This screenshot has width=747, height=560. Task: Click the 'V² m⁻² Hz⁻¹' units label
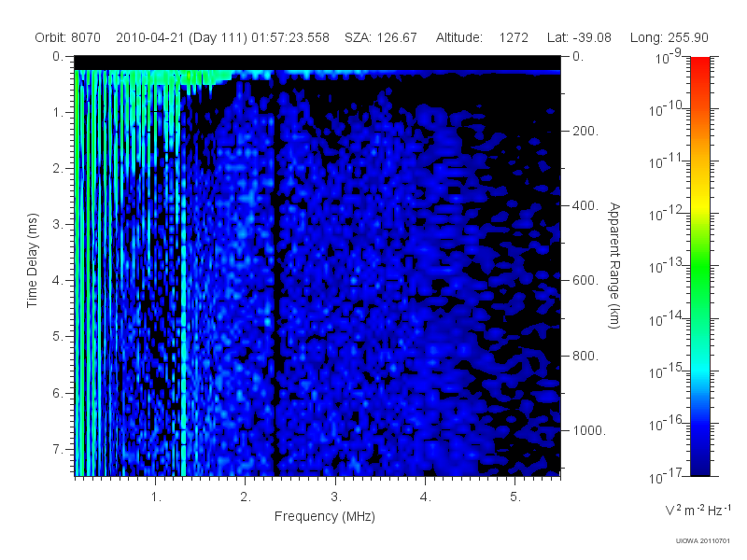pyautogui.click(x=698, y=510)
